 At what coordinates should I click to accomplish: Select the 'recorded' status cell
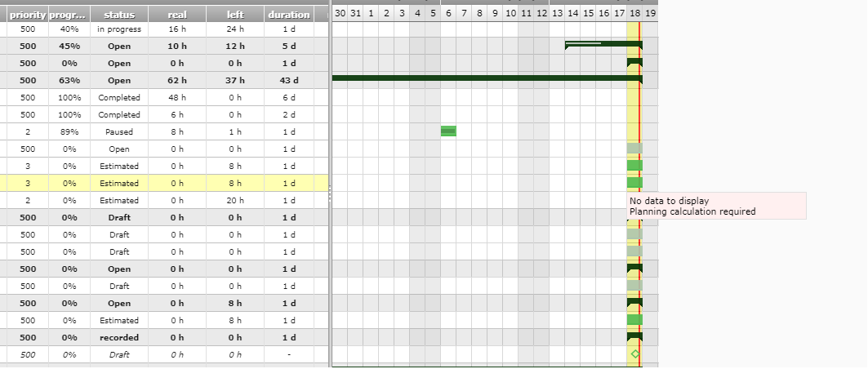pos(119,337)
